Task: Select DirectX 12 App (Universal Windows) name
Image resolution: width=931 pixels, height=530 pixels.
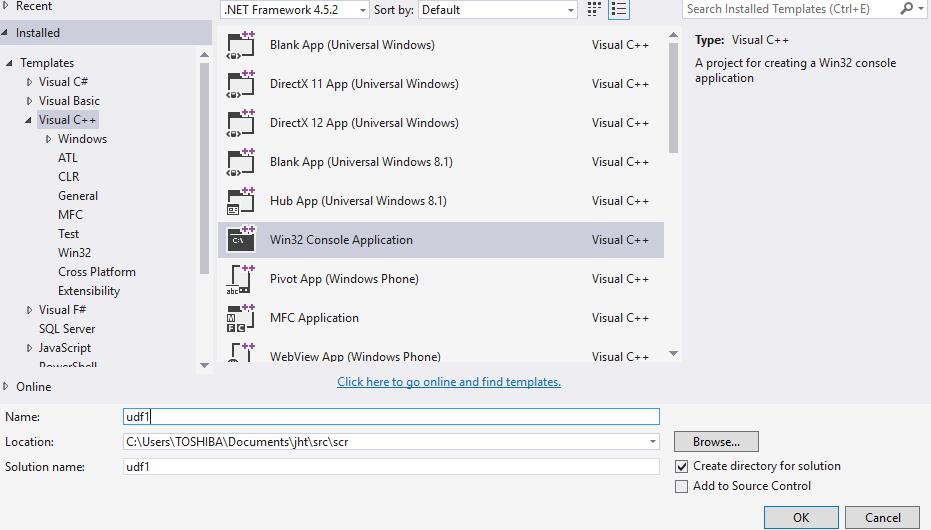Action: [x=364, y=123]
